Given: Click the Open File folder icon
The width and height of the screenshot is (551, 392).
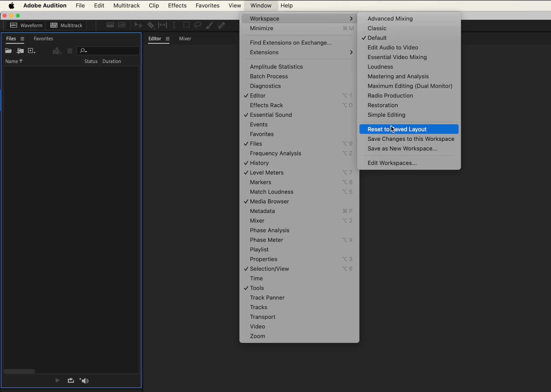Looking at the screenshot, I should [x=9, y=51].
